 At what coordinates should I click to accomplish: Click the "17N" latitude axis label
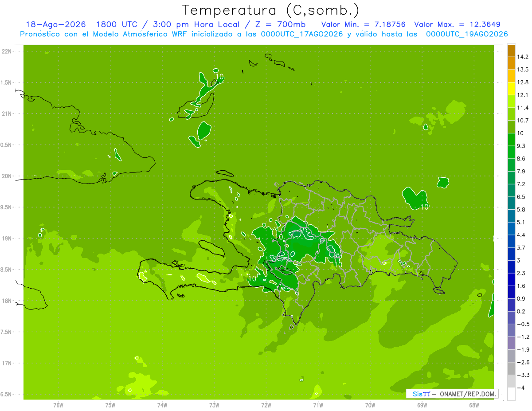(x=7, y=363)
